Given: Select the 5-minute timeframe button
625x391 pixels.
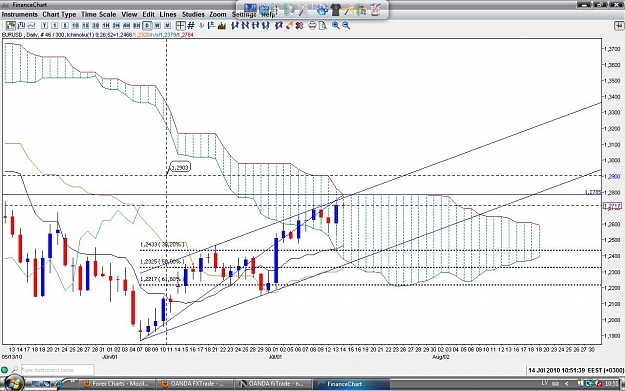Looking at the screenshot, I should pos(65,26).
